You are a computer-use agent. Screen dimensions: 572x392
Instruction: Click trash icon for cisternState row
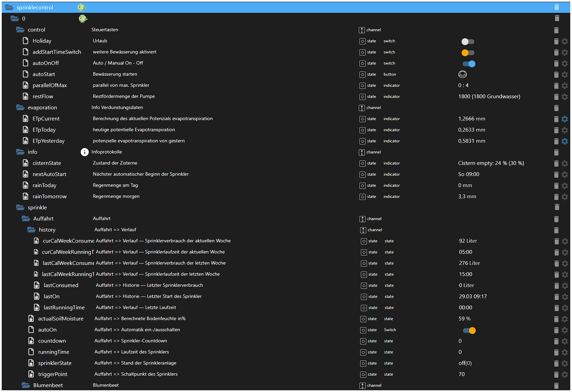click(x=556, y=164)
